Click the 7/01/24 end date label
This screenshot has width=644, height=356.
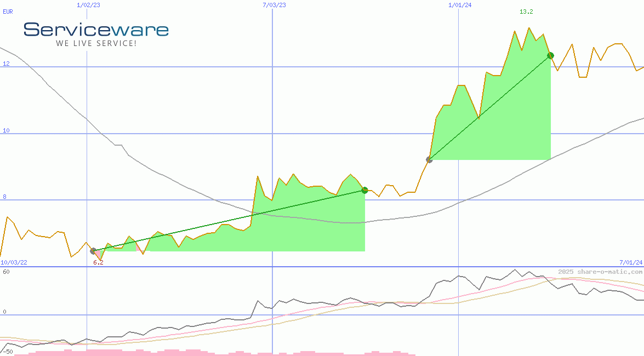click(631, 262)
